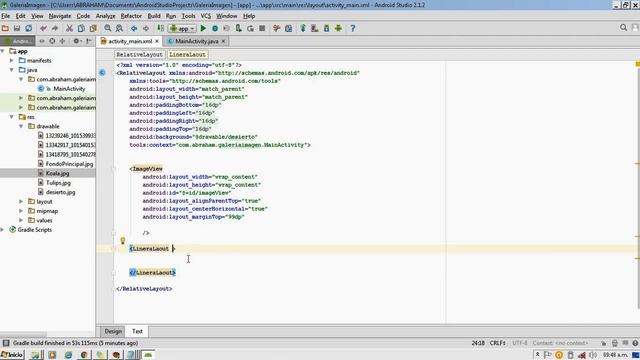Click the Save All toolbar icon
This screenshot has width=640, height=360.
click(17, 28)
